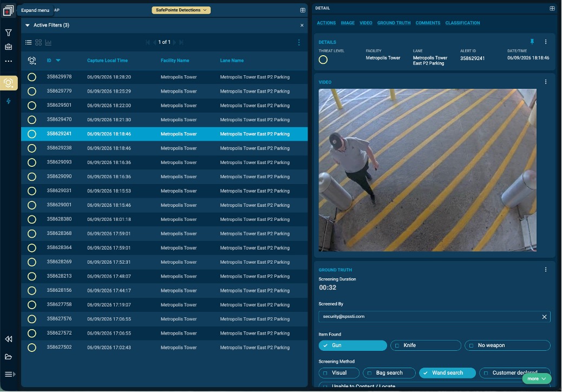Go to previous page of results
Image resolution: width=562 pixels, height=392 pixels.
coord(154,42)
